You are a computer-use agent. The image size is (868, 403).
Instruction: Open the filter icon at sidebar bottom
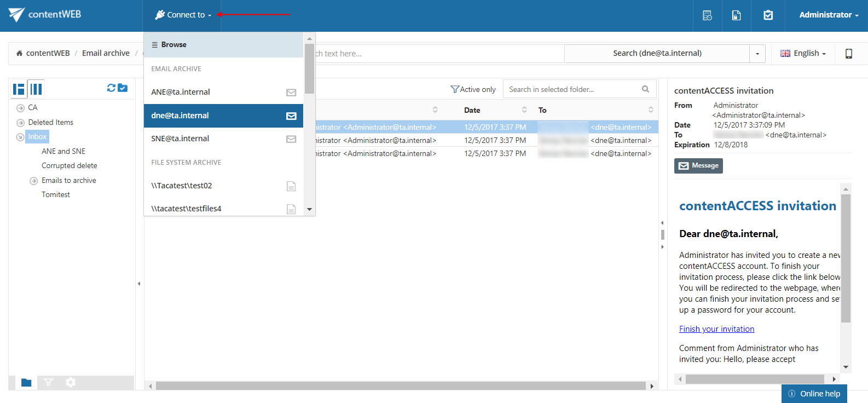tap(48, 382)
